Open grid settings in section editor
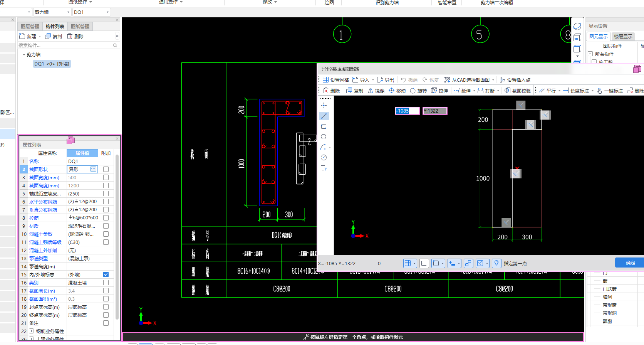This screenshot has width=644, height=345. coord(335,80)
